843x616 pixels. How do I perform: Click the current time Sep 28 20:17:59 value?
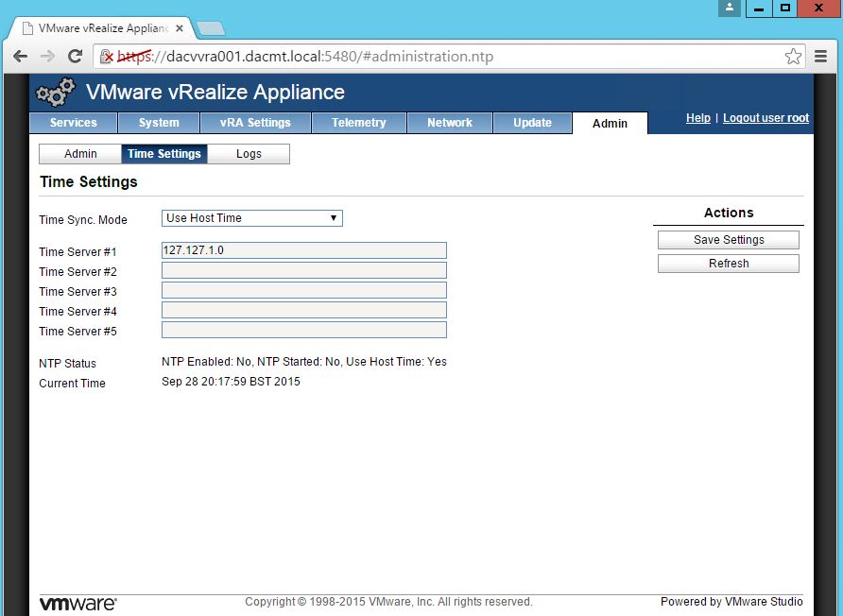tap(231, 382)
